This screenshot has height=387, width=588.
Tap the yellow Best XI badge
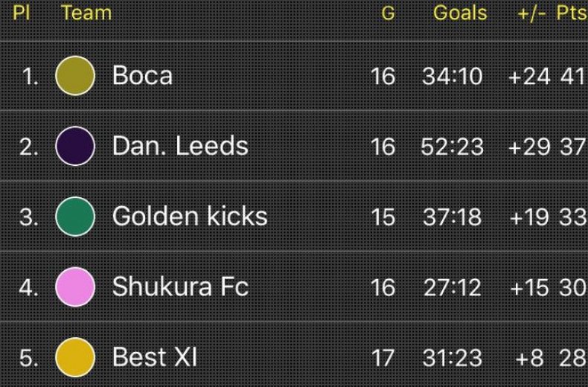pos(75,357)
